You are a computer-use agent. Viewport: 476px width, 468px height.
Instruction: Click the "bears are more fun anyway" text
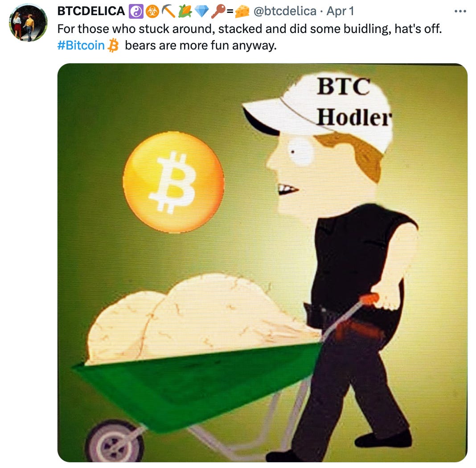[201, 45]
